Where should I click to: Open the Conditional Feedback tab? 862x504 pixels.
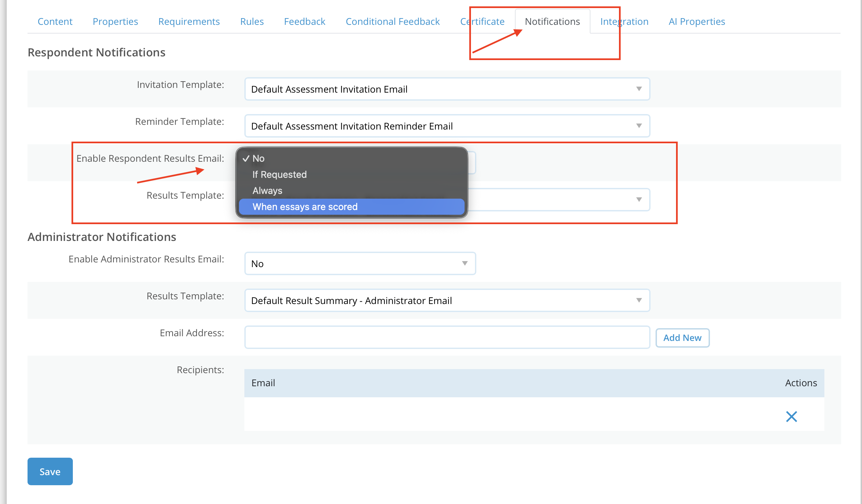click(393, 21)
